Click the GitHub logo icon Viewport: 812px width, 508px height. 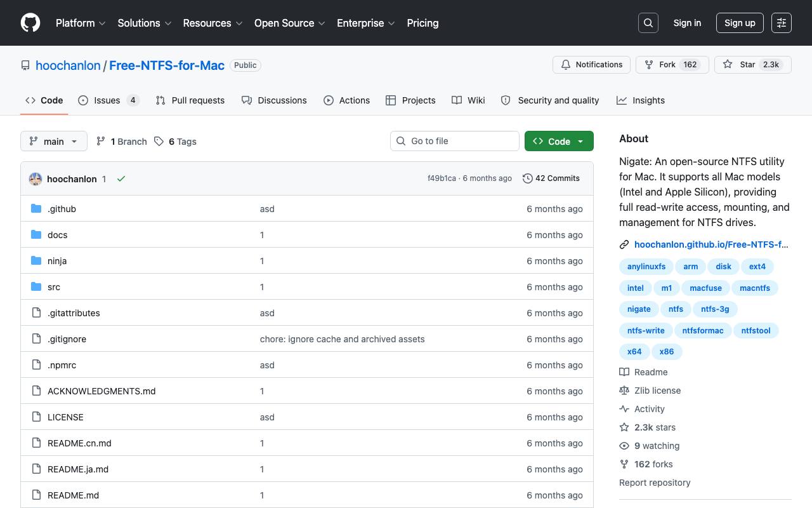(x=30, y=23)
